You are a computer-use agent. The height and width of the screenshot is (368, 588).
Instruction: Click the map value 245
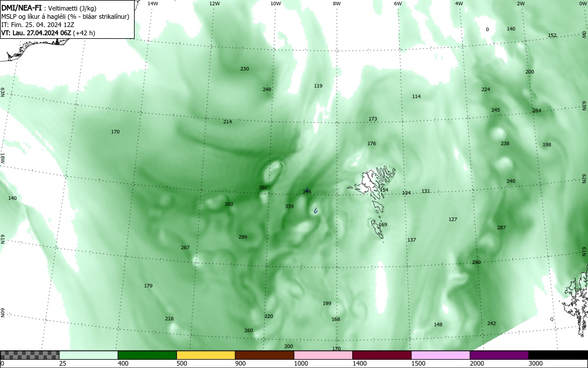coord(496,110)
